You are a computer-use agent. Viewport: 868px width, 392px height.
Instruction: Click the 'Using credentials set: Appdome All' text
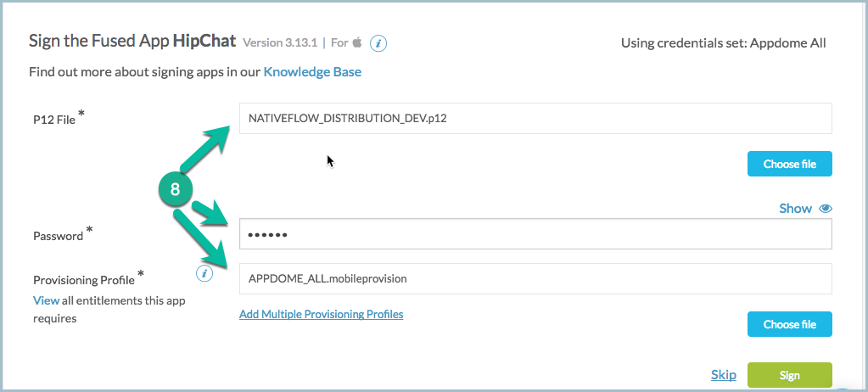pos(724,43)
